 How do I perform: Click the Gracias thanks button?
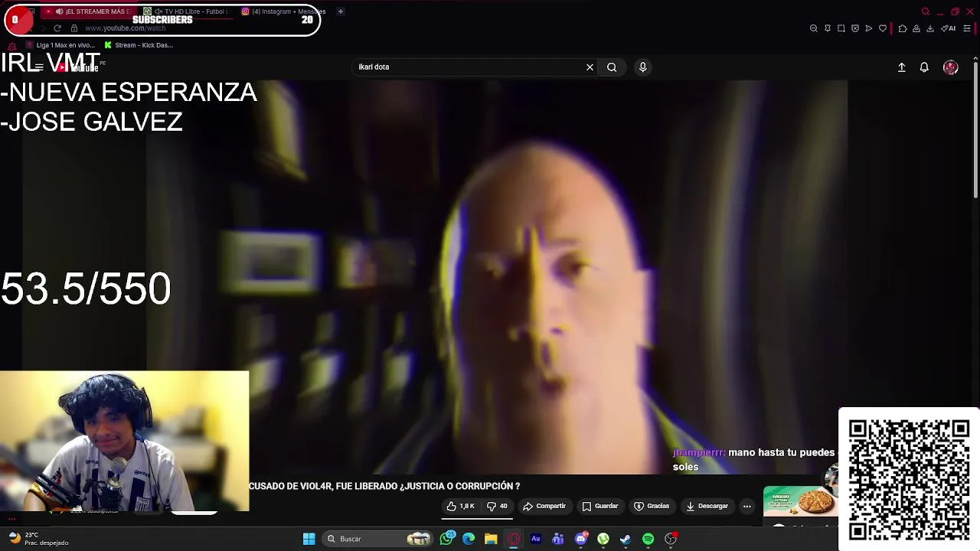[652, 506]
